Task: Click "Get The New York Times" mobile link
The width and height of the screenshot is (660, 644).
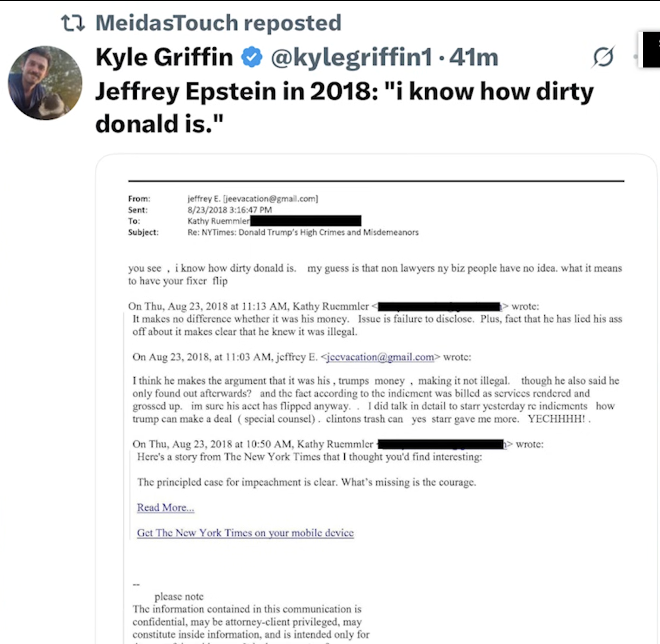Action: [x=245, y=533]
